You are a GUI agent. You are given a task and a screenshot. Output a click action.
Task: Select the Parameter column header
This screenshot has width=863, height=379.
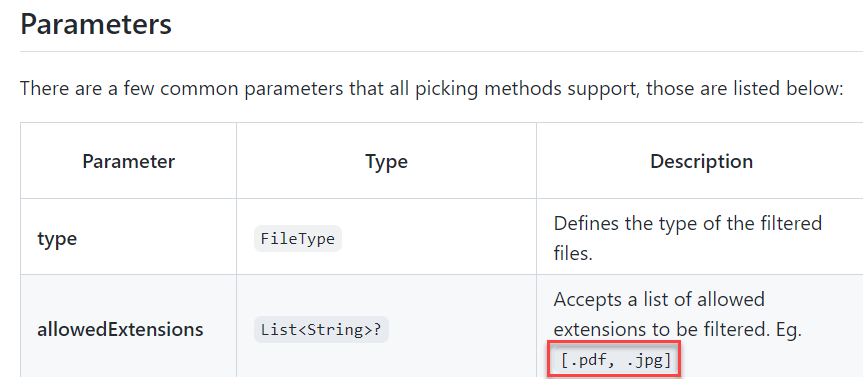[x=129, y=161]
